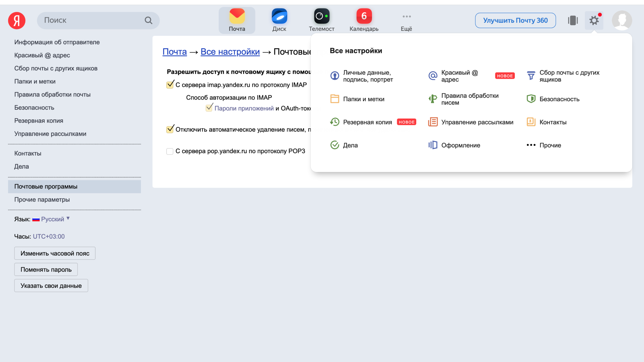Select Почтовые программы in sidebar

tap(74, 187)
